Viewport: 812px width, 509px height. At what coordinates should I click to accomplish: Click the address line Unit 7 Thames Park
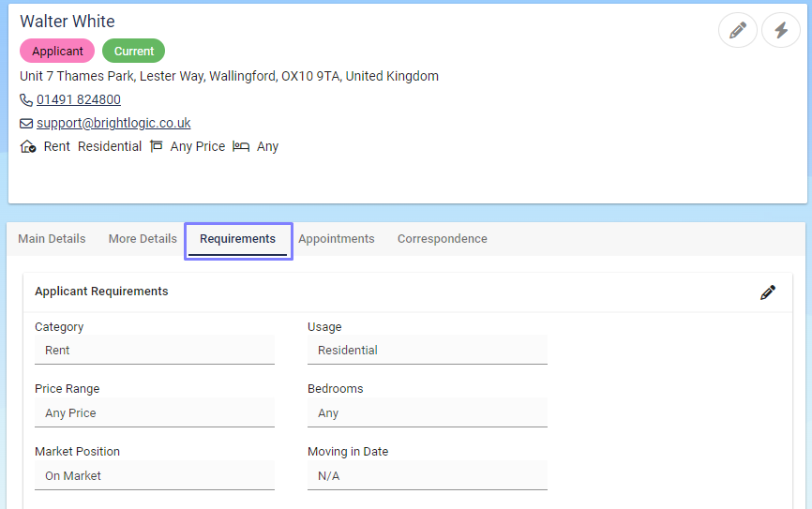coord(229,76)
